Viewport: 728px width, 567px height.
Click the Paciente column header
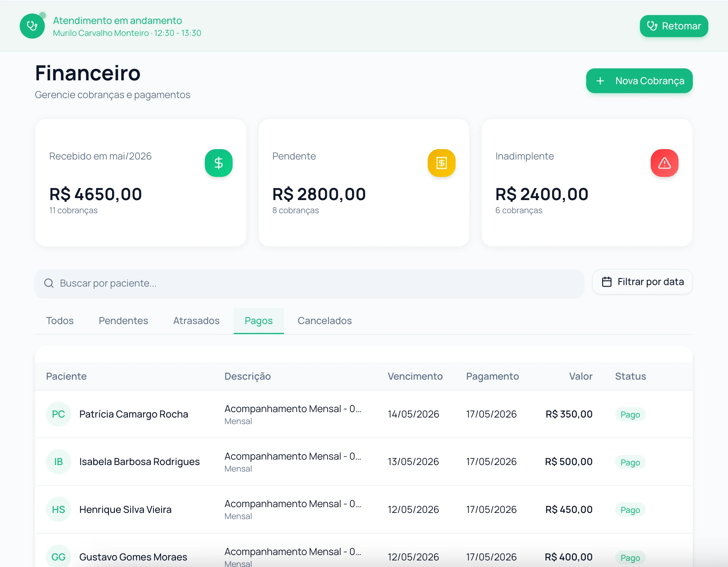point(66,376)
